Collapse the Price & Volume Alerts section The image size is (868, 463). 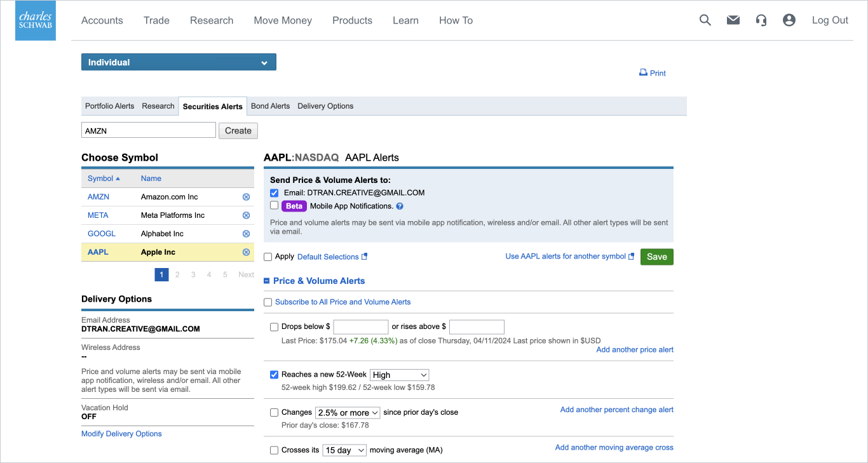pyautogui.click(x=267, y=281)
